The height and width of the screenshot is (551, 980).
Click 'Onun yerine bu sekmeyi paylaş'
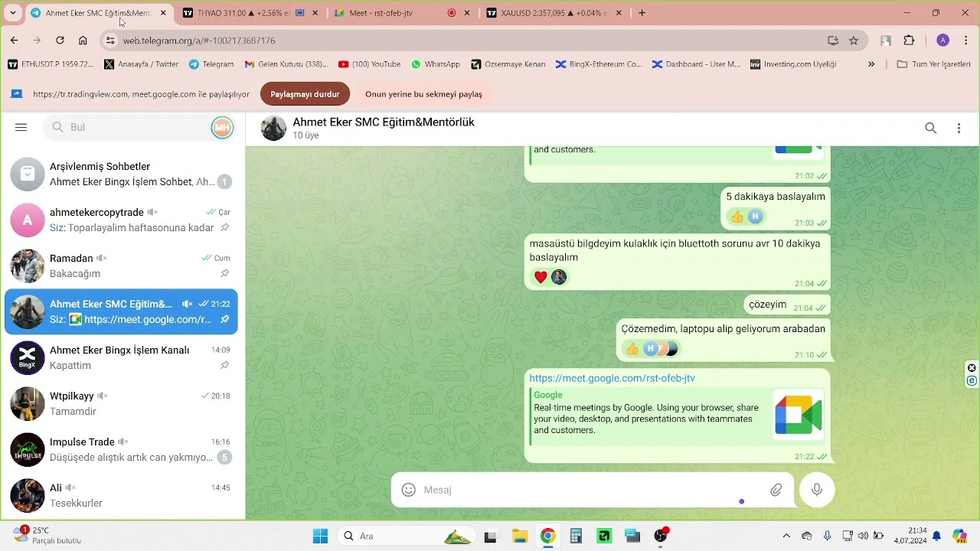(x=423, y=94)
